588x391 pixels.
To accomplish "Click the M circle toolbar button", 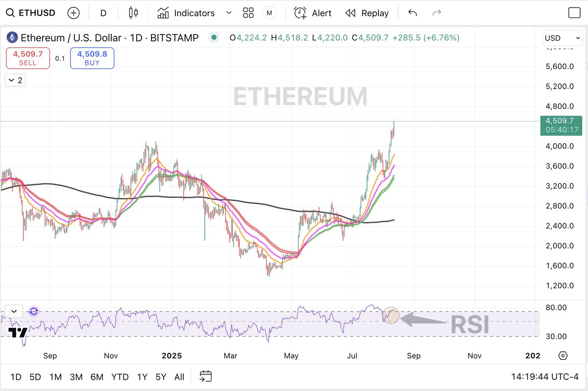I will (x=269, y=13).
